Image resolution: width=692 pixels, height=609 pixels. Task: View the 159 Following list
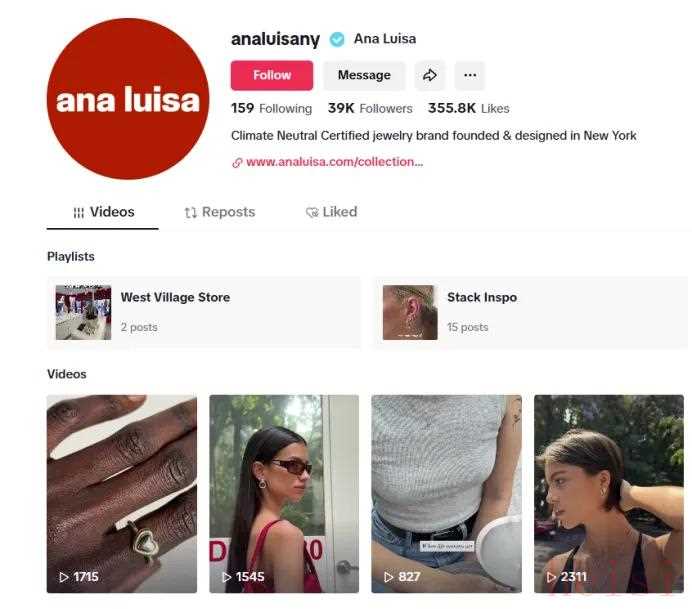click(271, 108)
